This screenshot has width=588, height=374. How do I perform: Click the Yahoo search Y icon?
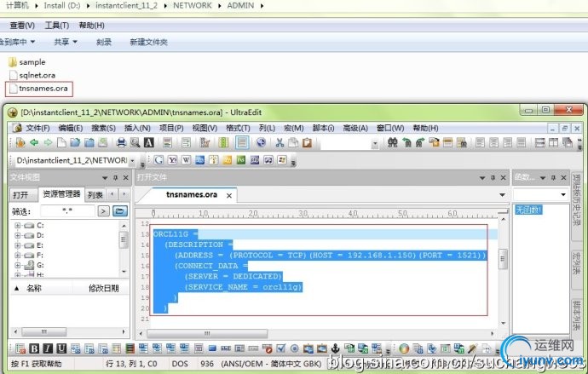172,160
